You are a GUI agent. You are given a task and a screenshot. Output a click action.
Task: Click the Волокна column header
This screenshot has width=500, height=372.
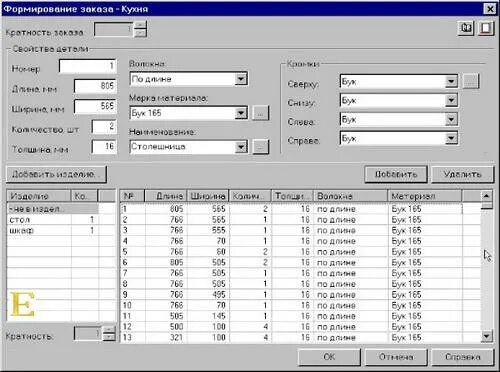click(351, 196)
